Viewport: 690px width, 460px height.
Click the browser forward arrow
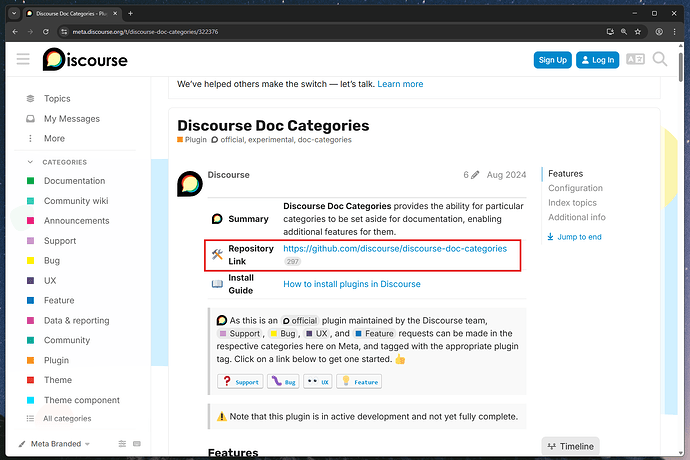click(30, 32)
